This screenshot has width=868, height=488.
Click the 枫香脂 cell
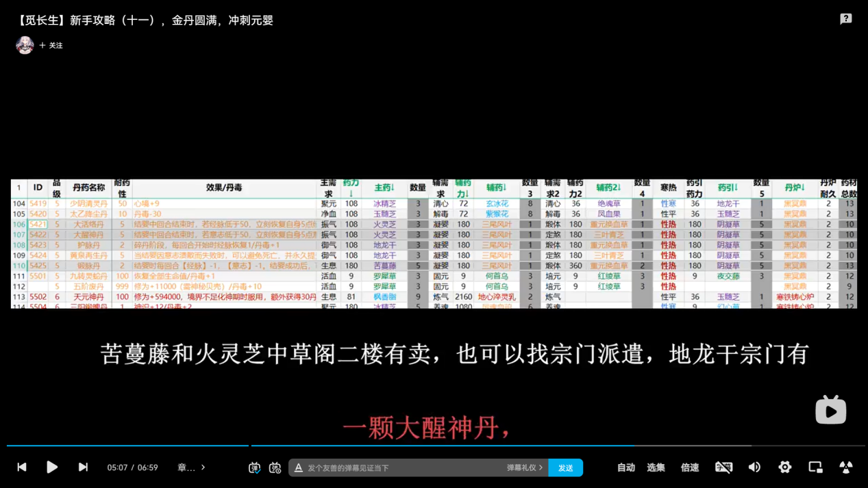tap(384, 297)
